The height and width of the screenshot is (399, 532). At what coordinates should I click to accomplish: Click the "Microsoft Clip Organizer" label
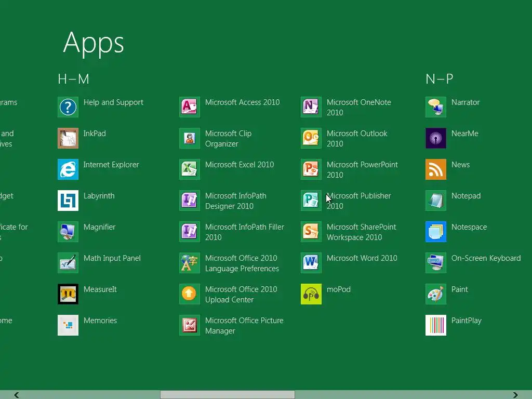pyautogui.click(x=229, y=139)
